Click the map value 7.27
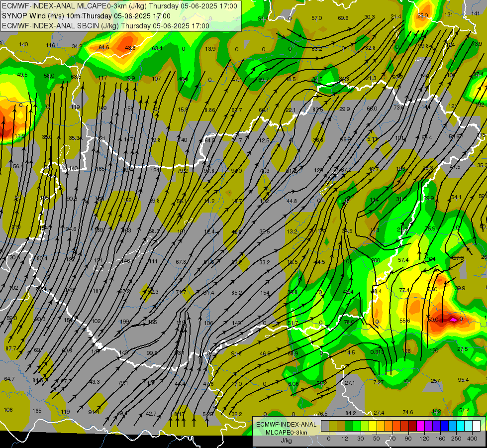Screen dimensions: 487x448 tap(378, 382)
